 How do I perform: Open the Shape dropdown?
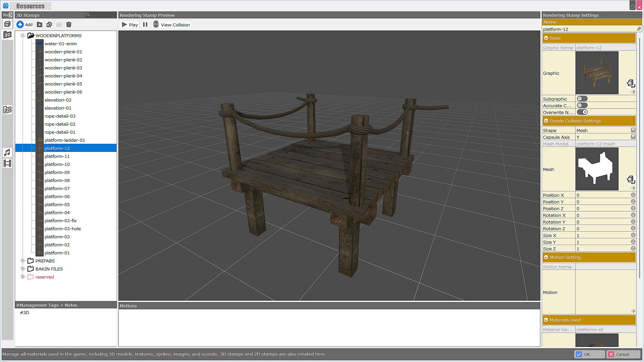633,130
